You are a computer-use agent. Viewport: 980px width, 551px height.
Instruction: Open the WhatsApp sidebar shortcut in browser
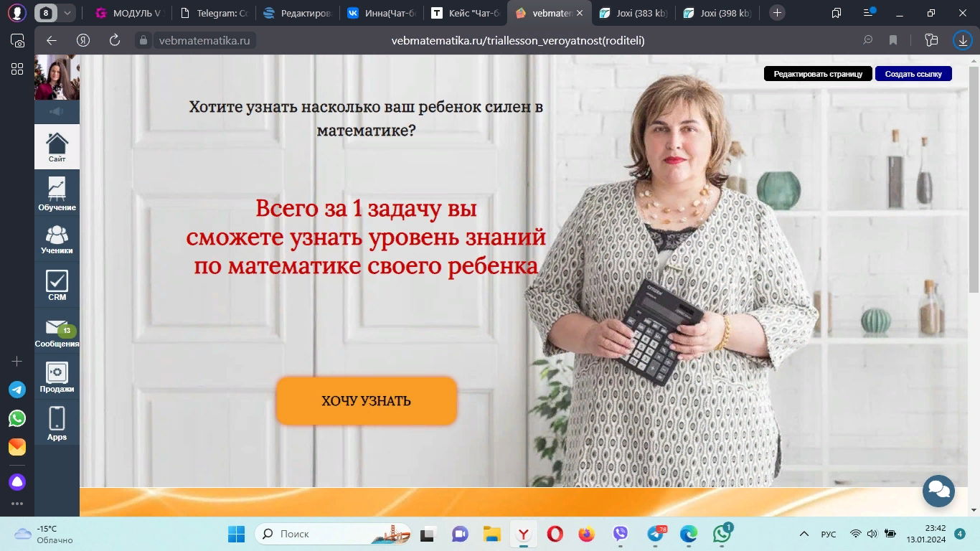pos(17,418)
